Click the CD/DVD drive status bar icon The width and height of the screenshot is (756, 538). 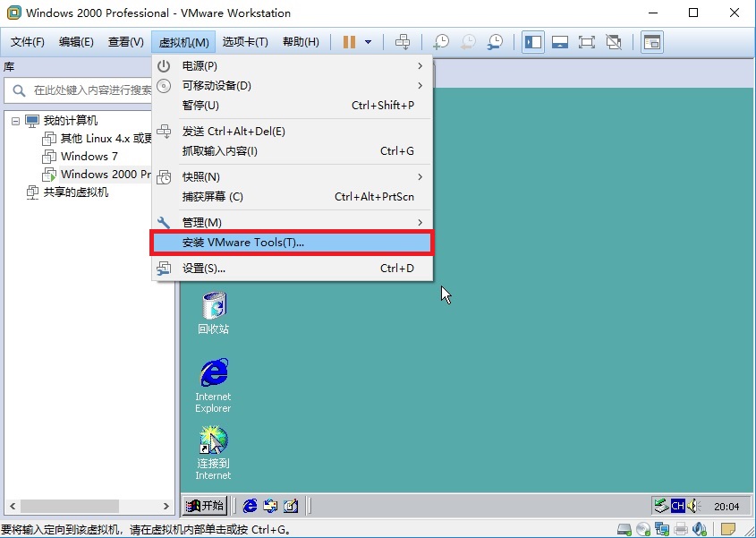pos(643,529)
